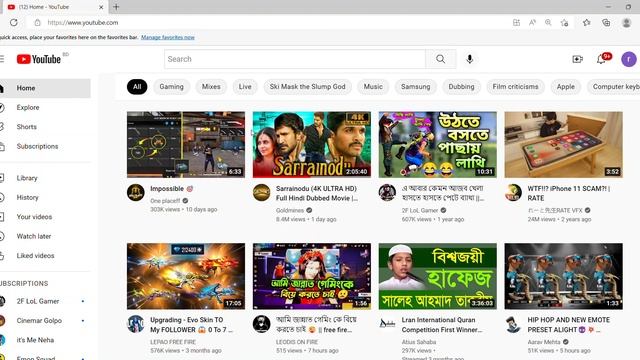Open the notifications bell
This screenshot has width=640, height=360.
[x=601, y=59]
